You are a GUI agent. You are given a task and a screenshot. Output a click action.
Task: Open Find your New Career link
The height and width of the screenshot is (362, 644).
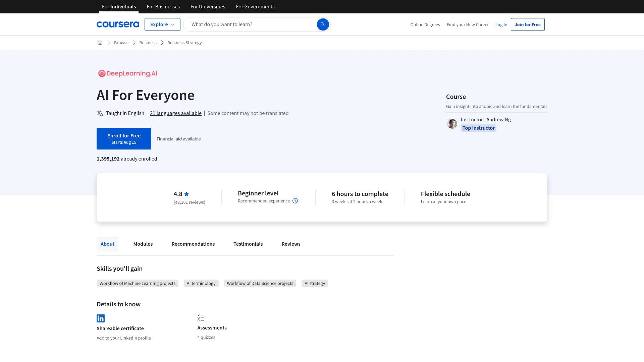point(468,25)
